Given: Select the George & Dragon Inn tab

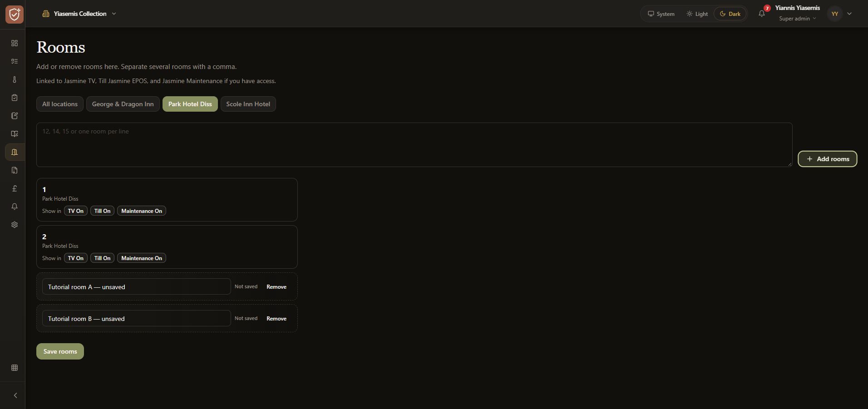Looking at the screenshot, I should coord(123,104).
